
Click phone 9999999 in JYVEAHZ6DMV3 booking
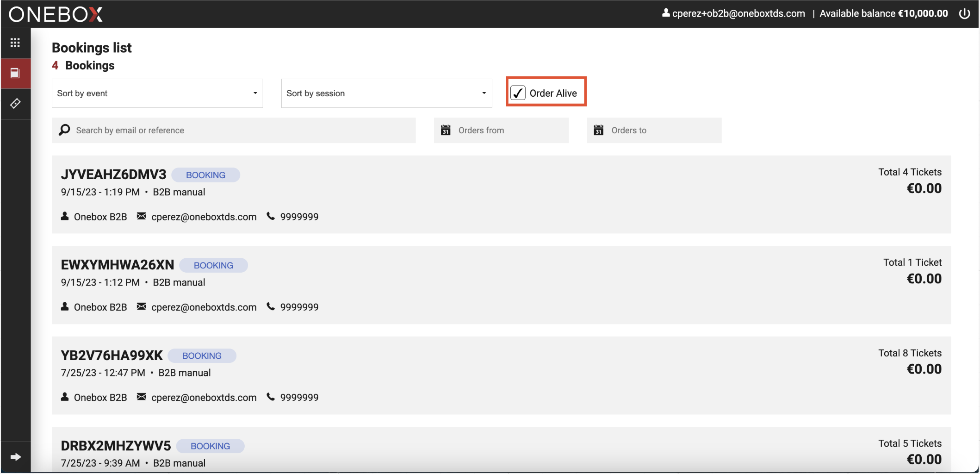click(x=299, y=217)
